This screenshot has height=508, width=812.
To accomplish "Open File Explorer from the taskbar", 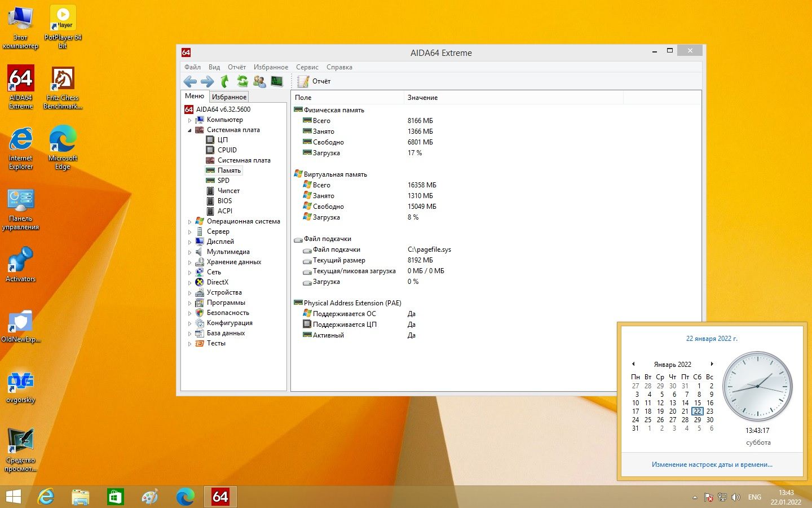I will [81, 497].
